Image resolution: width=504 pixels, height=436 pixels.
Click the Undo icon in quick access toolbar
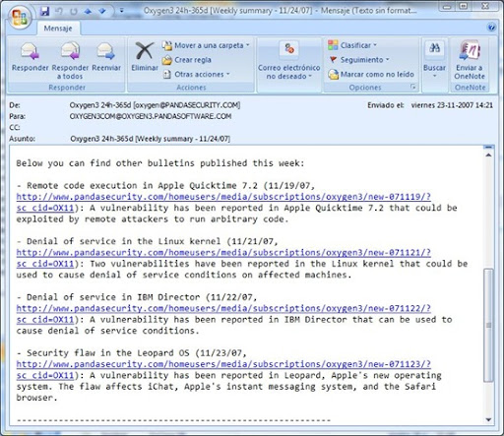pos(59,11)
